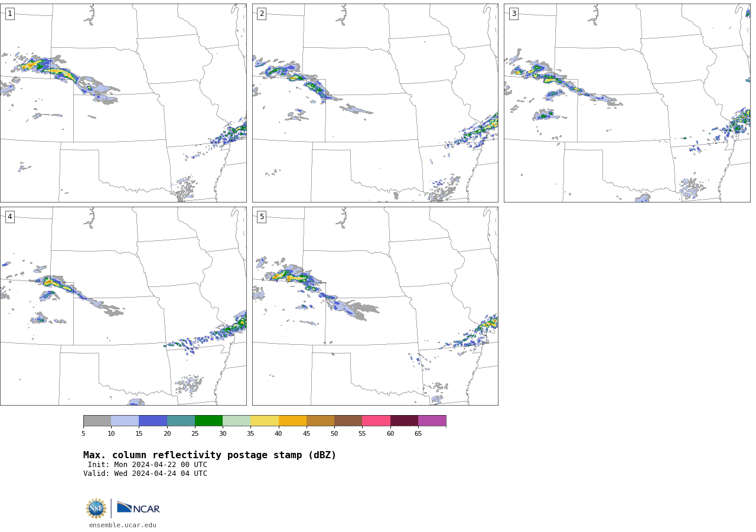Click the gray 5-10 dBZ swatch
This screenshot has height=532, width=756.
pyautogui.click(x=97, y=421)
